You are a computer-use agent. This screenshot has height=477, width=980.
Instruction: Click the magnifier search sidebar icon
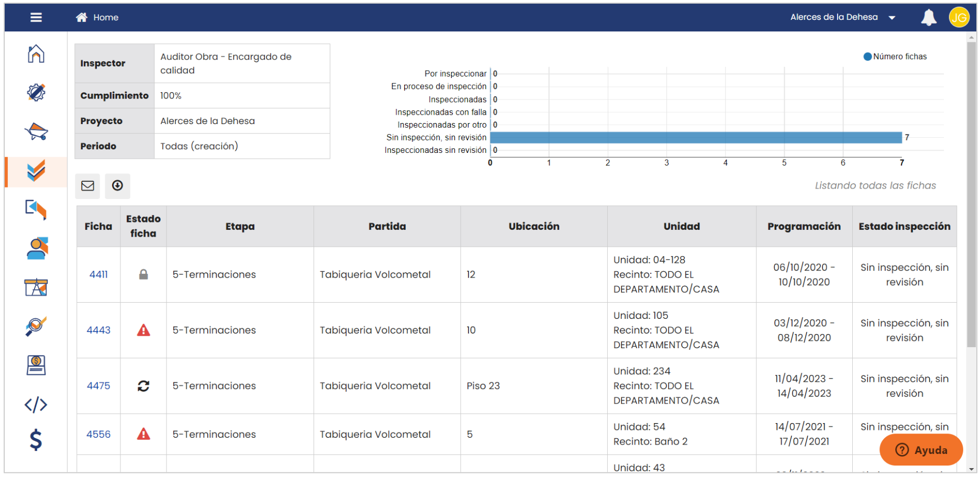(x=36, y=326)
